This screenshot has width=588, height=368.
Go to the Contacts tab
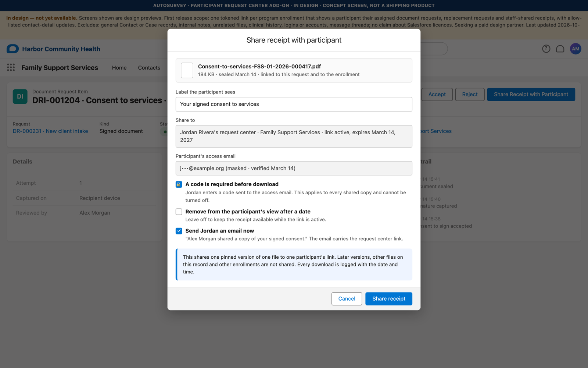click(x=149, y=68)
